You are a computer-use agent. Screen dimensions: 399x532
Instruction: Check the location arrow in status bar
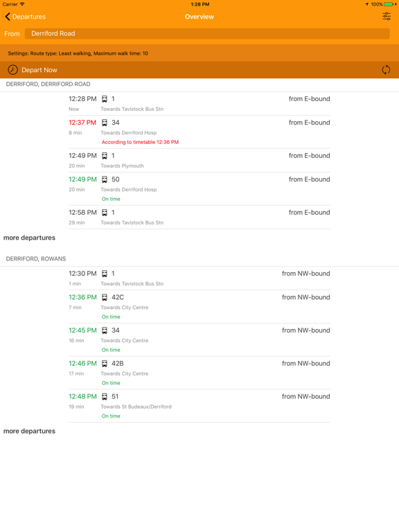pos(366,4)
